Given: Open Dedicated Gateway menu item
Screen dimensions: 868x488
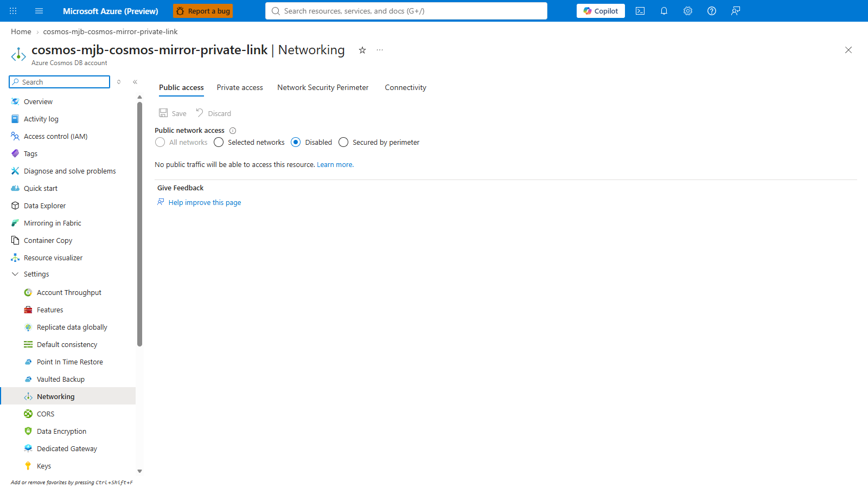Looking at the screenshot, I should pos(68,448).
